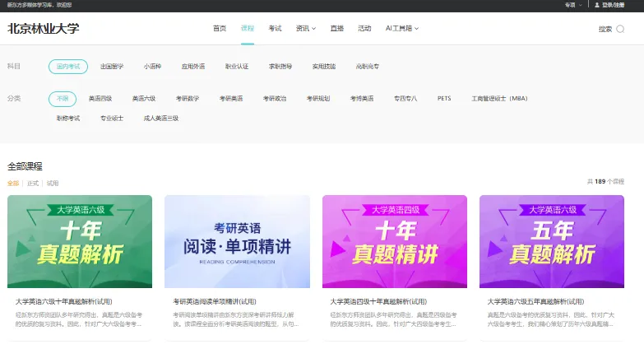The image size is (644, 349).
Task: Select the 不限 category option
Action: tap(62, 99)
